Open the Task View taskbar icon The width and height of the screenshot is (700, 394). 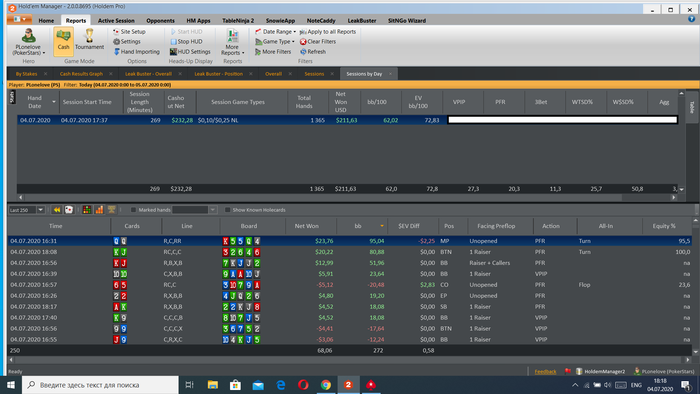190,385
